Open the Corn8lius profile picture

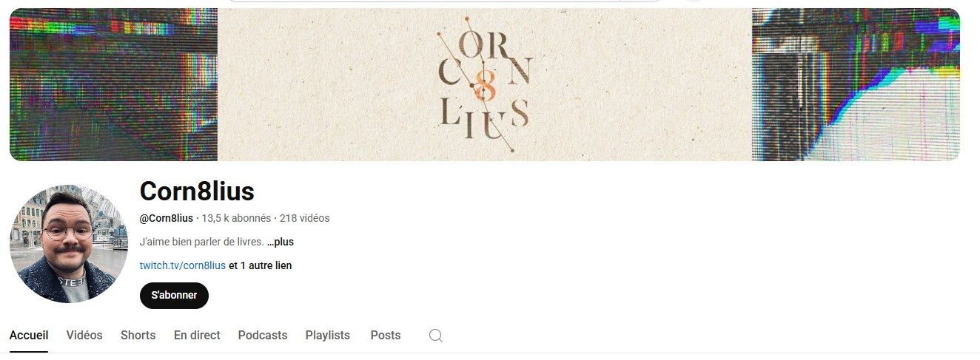(68, 244)
